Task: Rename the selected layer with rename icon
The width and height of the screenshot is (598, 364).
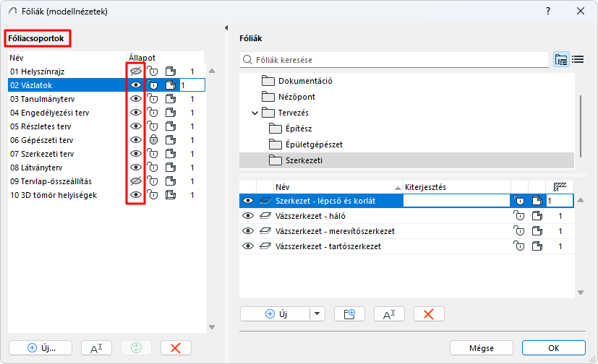Action: [389, 313]
